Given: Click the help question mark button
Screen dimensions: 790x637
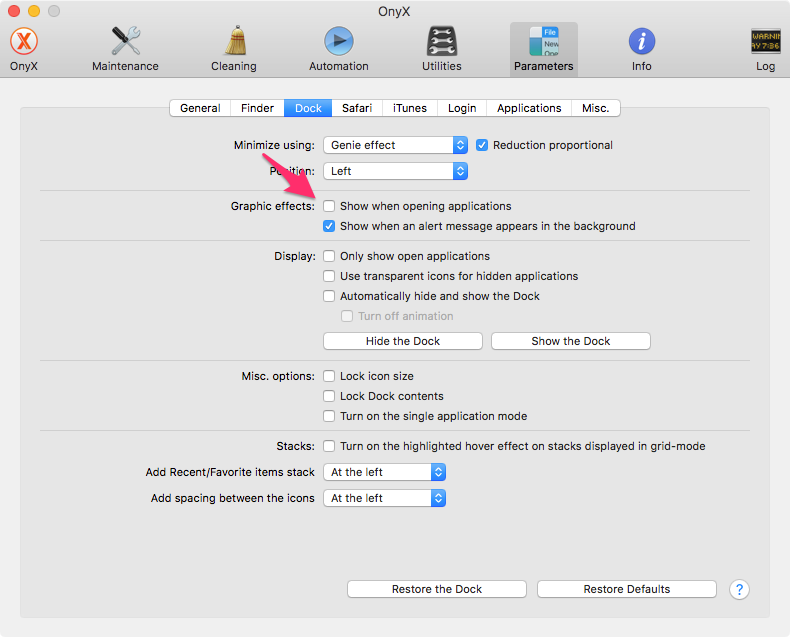Looking at the screenshot, I should tap(739, 589).
